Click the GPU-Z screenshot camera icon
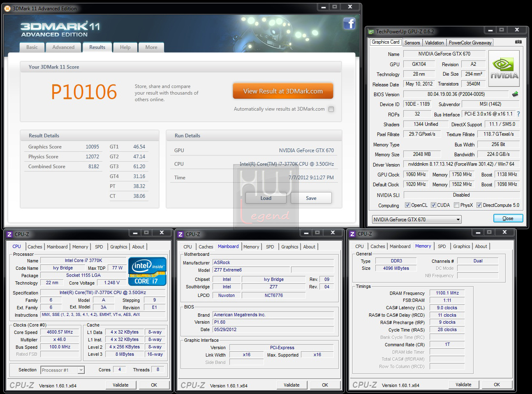 tap(518, 42)
